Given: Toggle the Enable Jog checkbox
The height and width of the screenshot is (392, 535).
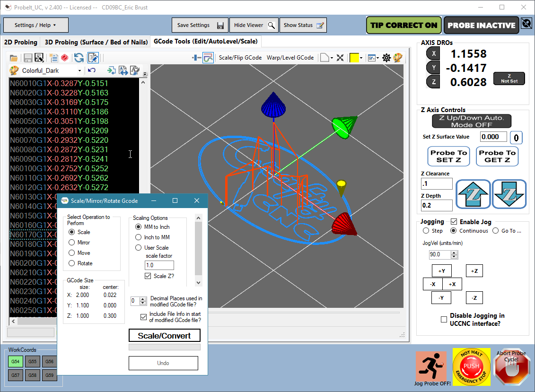Looking at the screenshot, I should [454, 222].
